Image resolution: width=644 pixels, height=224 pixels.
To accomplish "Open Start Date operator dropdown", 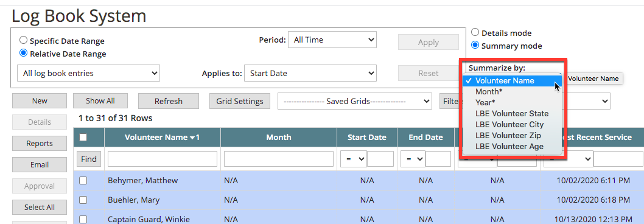I will pos(354,159).
